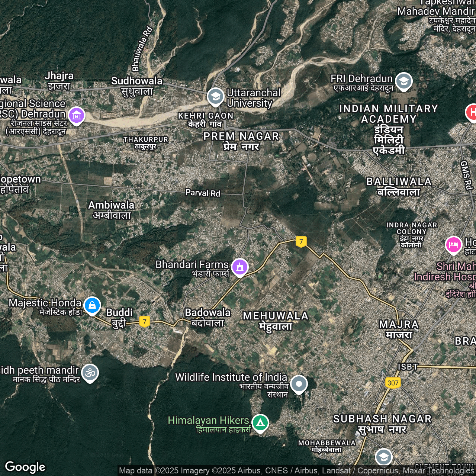Open the red hospital H marker
The height and width of the screenshot is (476, 476).
[472, 112]
